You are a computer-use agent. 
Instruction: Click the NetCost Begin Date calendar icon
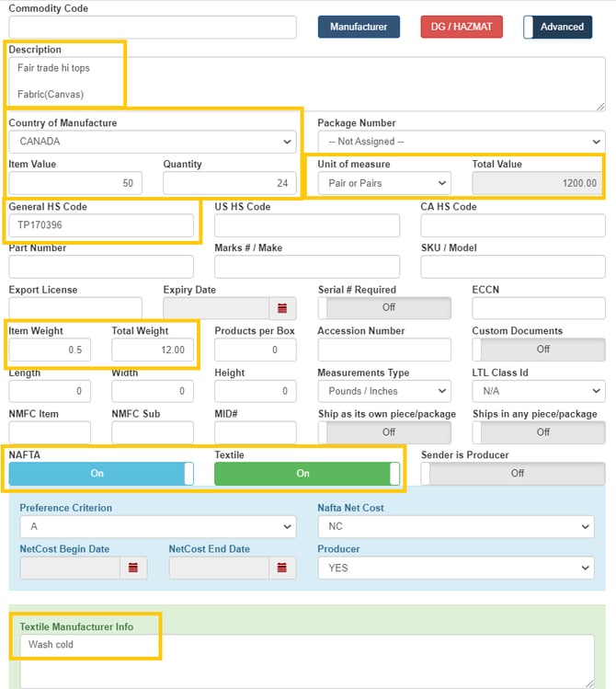133,568
